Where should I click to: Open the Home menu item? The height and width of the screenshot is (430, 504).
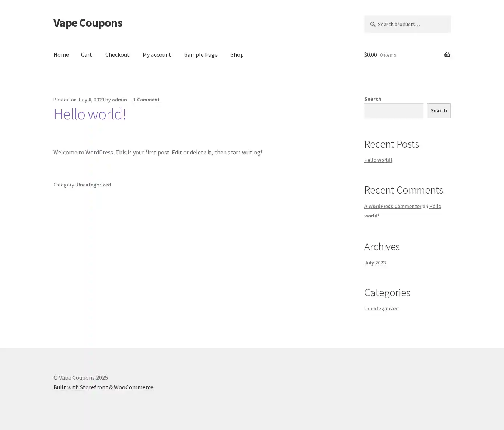click(61, 54)
